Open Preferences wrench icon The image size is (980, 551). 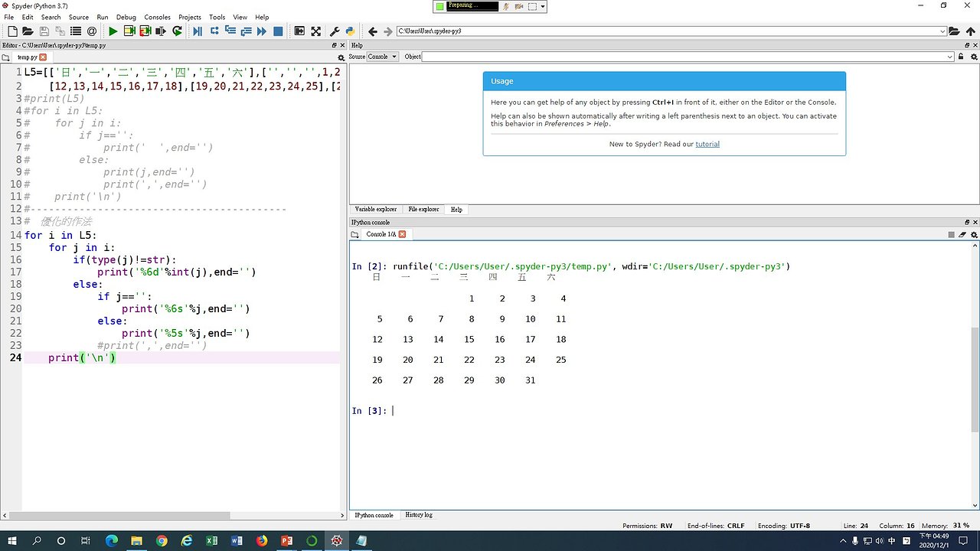coord(335,31)
